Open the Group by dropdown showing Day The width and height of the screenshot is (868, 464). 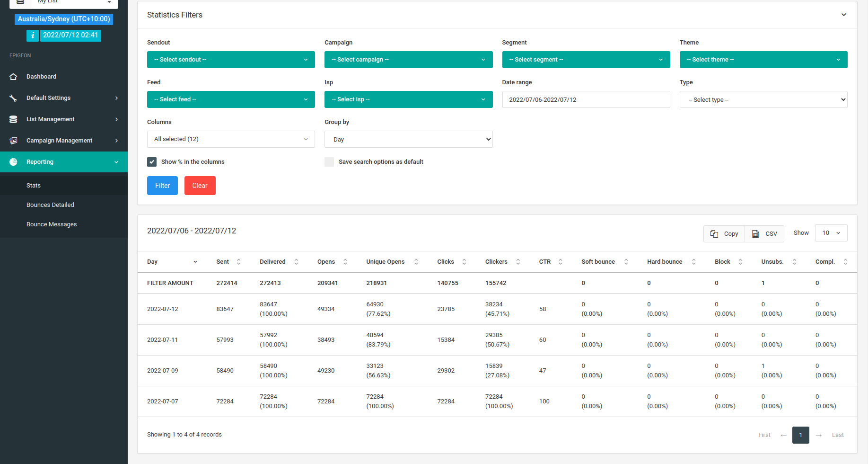tap(408, 139)
